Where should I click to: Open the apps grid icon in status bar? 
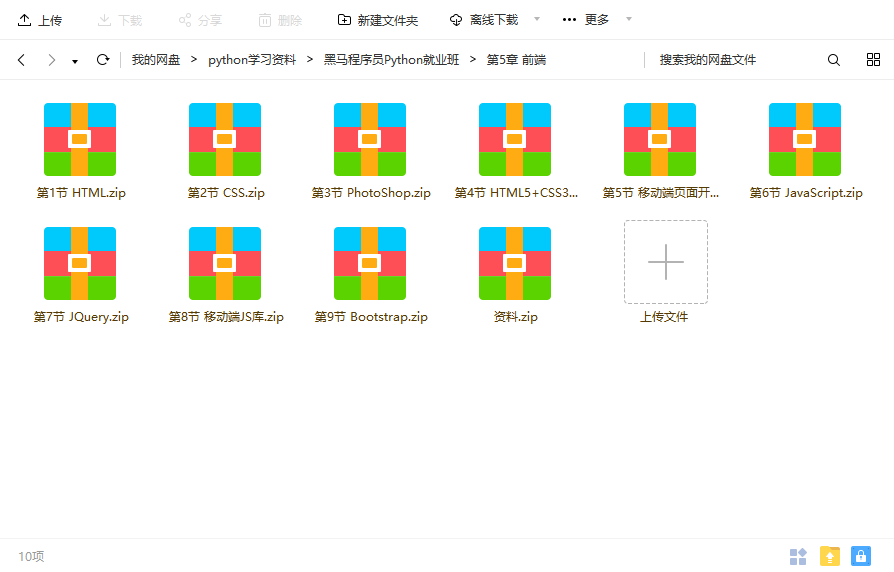tap(798, 556)
